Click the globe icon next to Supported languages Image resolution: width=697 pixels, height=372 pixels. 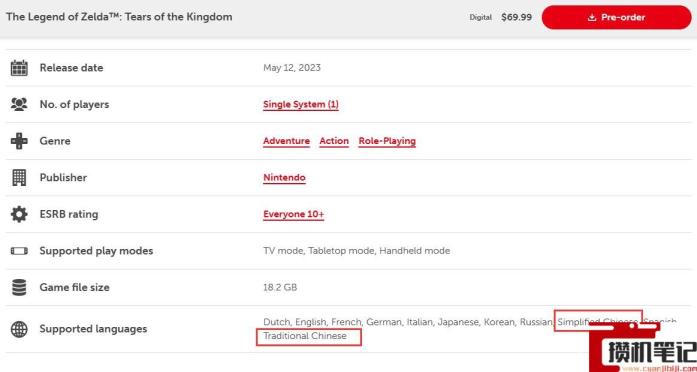click(19, 329)
